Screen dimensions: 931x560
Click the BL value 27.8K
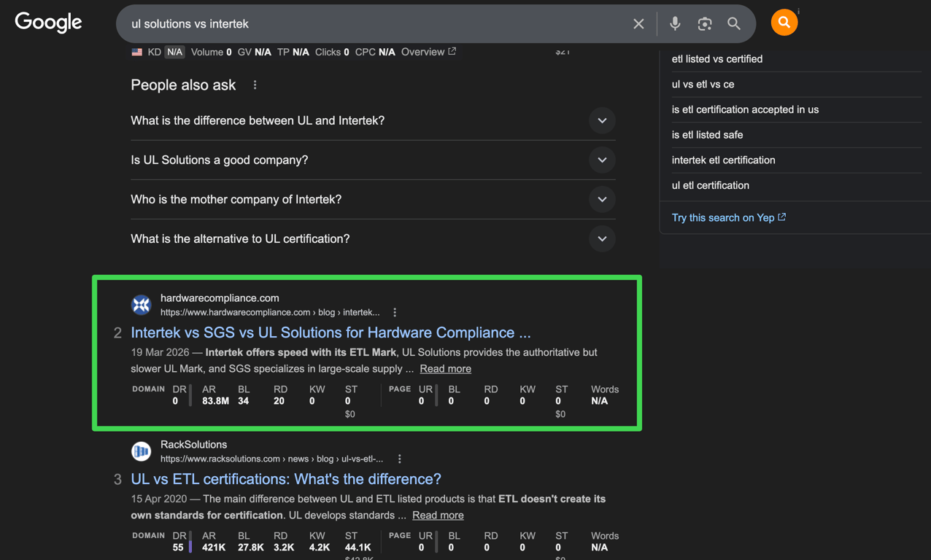(x=251, y=548)
